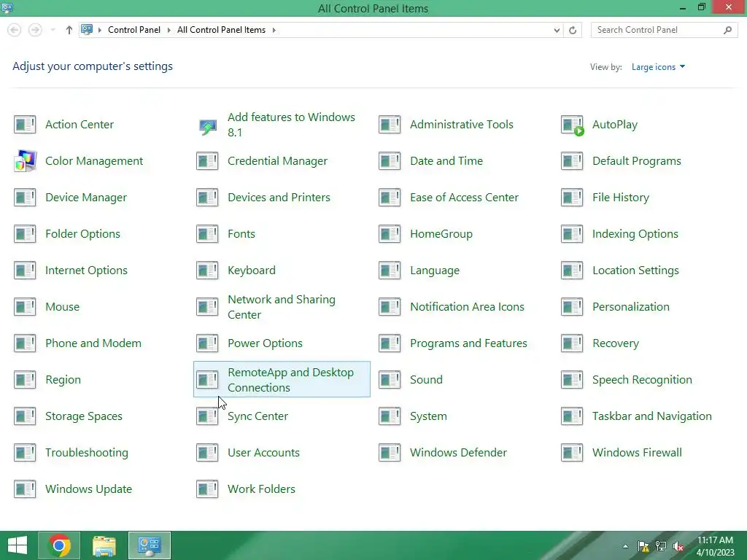Open the Action Center icon
This screenshot has height=560, width=747.
coord(25,125)
